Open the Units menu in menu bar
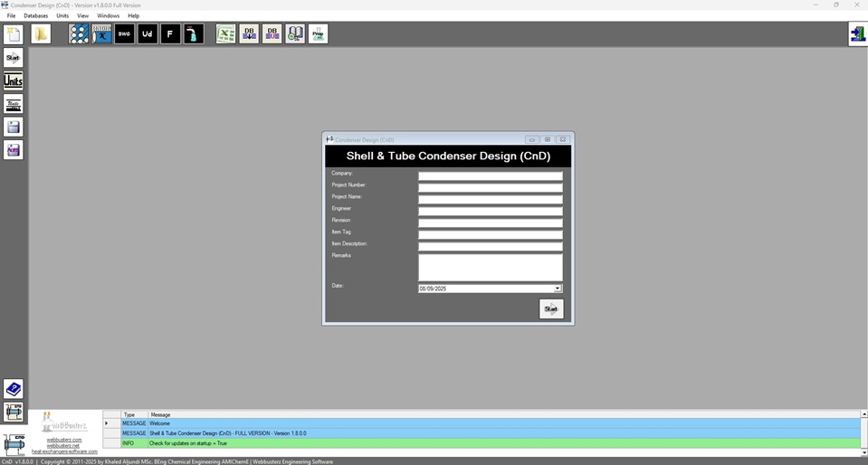The width and height of the screenshot is (868, 465). [x=62, y=15]
